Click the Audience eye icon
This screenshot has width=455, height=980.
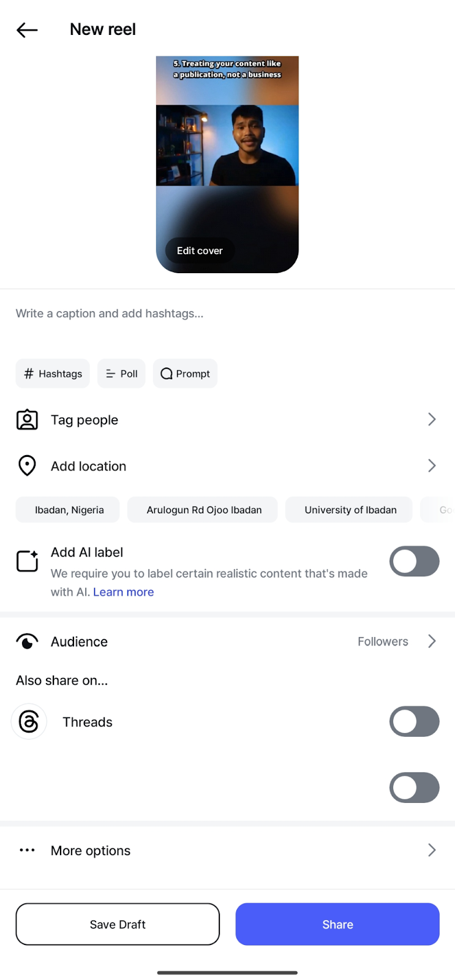pyautogui.click(x=27, y=641)
